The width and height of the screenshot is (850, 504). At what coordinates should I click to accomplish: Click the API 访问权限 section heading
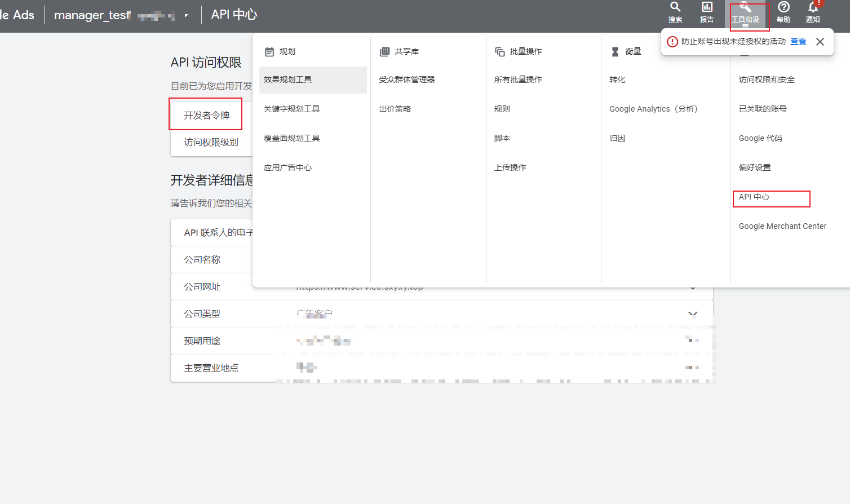point(206,63)
